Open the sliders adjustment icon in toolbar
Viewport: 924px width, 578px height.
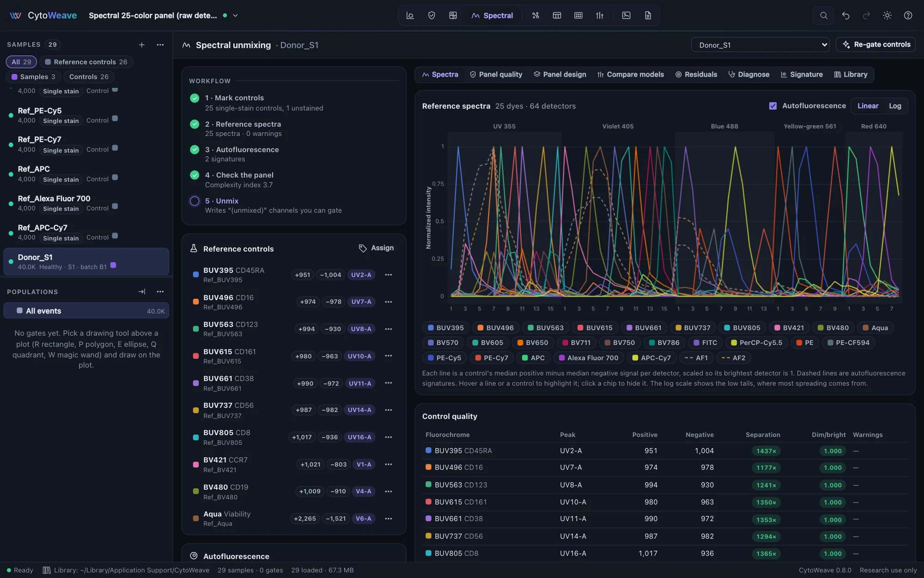(x=600, y=15)
